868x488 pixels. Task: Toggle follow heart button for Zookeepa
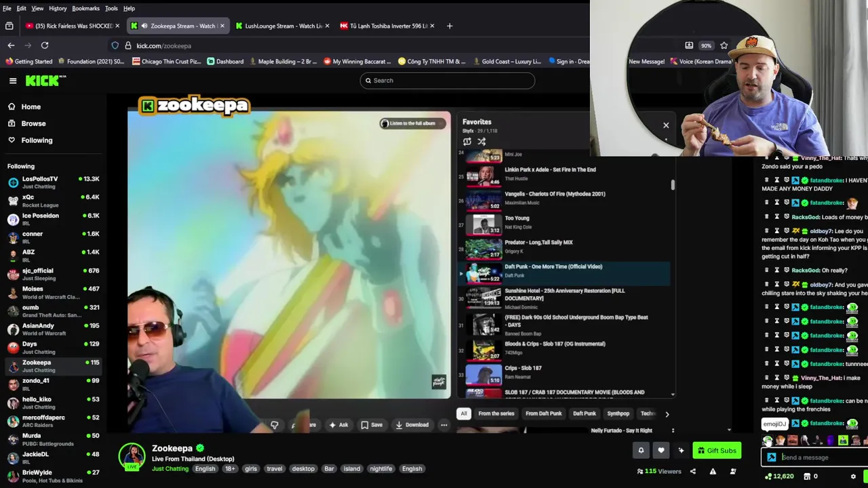661,450
